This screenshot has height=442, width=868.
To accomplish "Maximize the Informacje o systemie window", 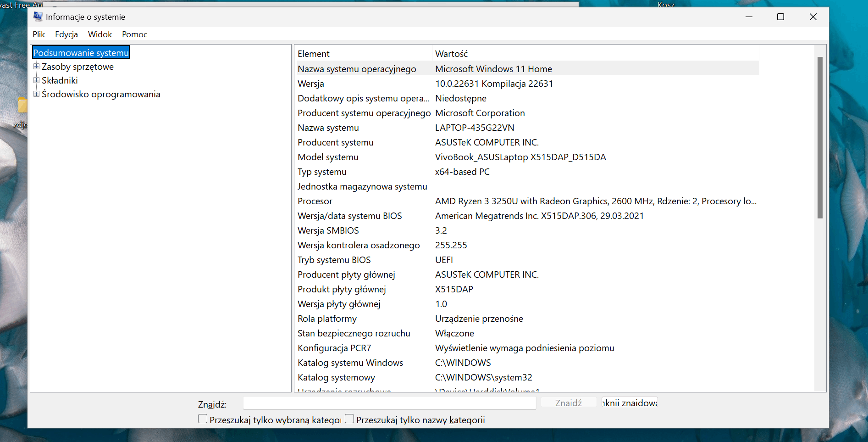I will [780, 17].
